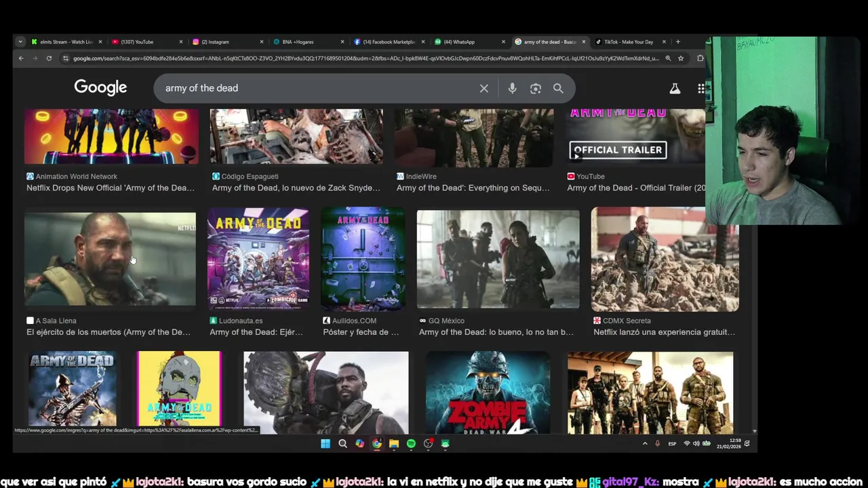
Task: Open the A Sala Llena image of bald man
Action: [110, 259]
